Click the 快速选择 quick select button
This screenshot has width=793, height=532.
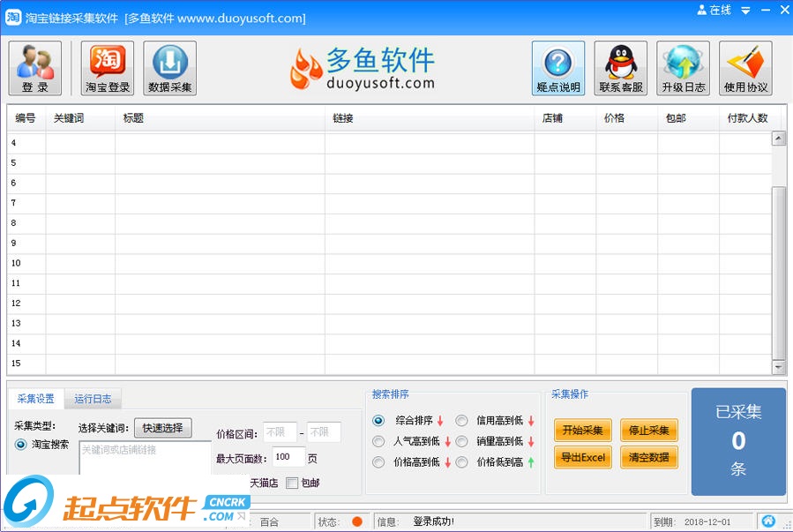[x=163, y=428]
